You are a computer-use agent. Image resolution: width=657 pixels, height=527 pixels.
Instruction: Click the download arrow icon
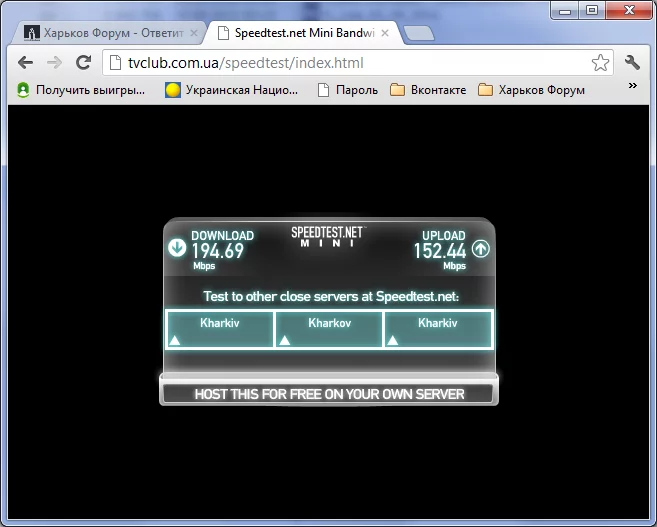(x=177, y=248)
